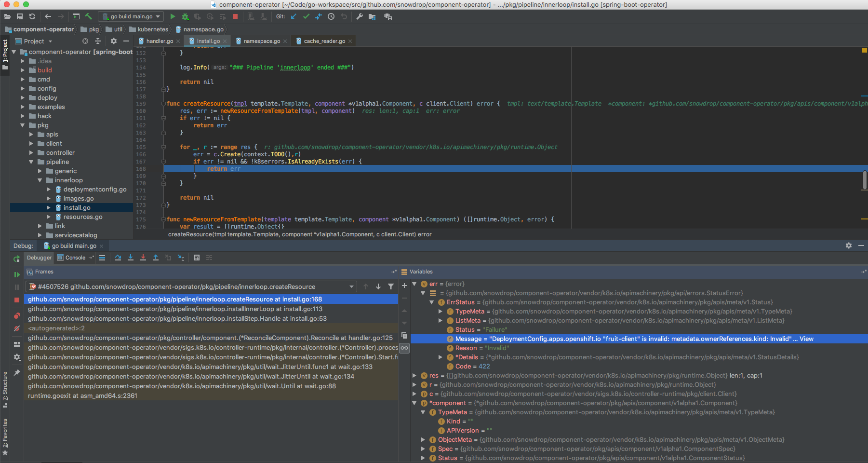Select the go build main.go debug tab
The image size is (868, 463).
point(73,246)
